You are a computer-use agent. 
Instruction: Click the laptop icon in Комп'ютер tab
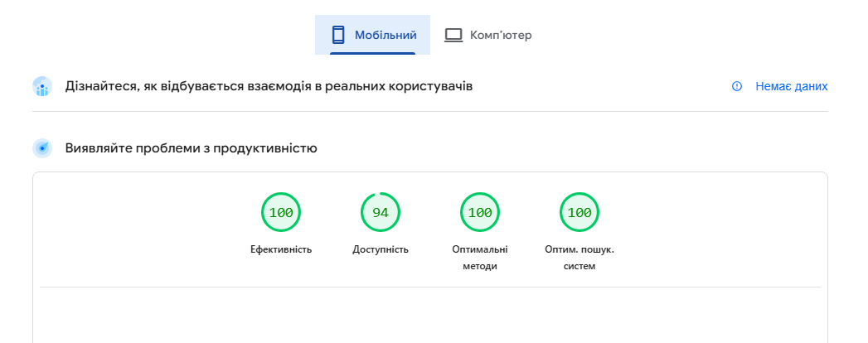point(453,35)
